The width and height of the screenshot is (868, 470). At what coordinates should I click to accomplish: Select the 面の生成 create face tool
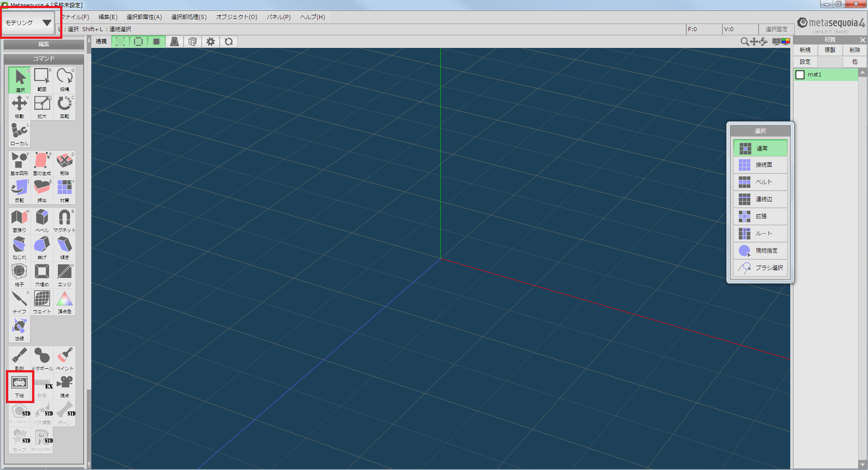point(42,164)
